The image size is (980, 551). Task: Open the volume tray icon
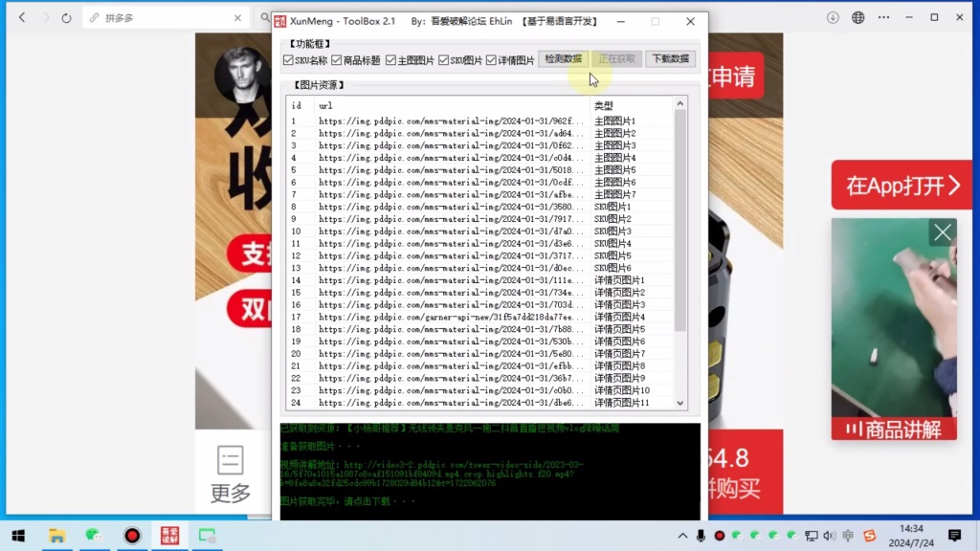click(830, 536)
